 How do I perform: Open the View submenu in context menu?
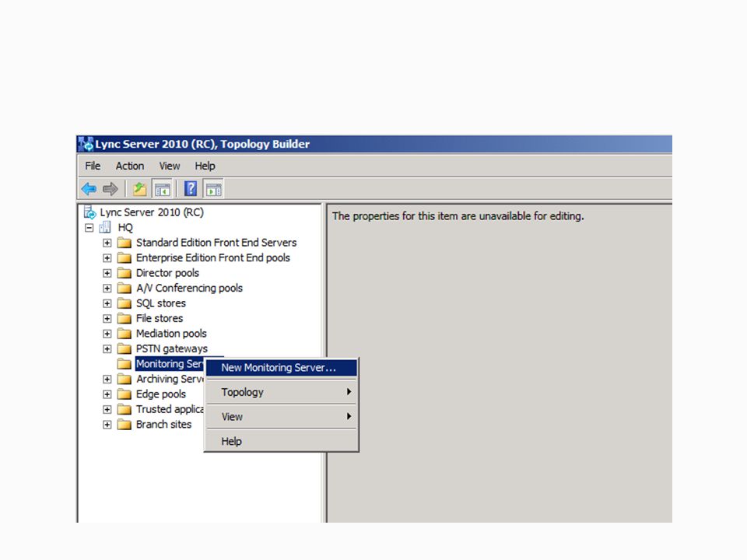click(281, 417)
